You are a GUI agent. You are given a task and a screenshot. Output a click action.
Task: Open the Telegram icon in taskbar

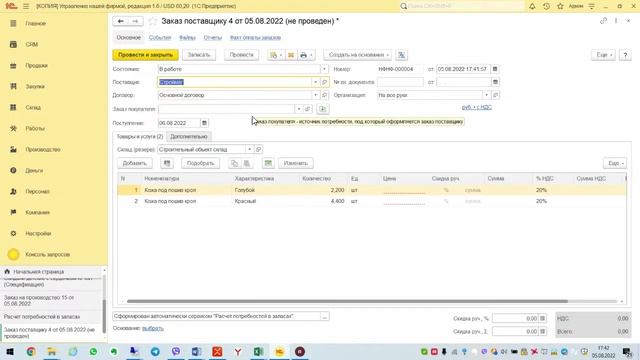click(x=155, y=351)
